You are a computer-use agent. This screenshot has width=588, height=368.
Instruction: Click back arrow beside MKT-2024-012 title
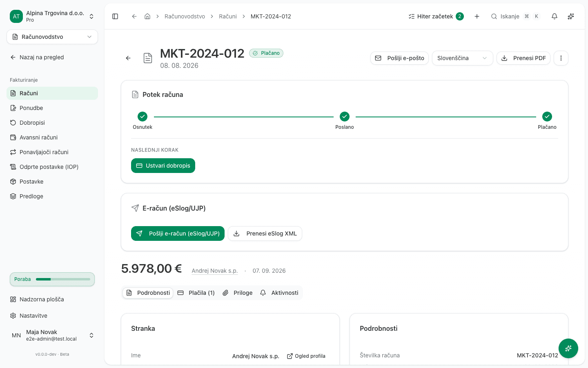128,58
